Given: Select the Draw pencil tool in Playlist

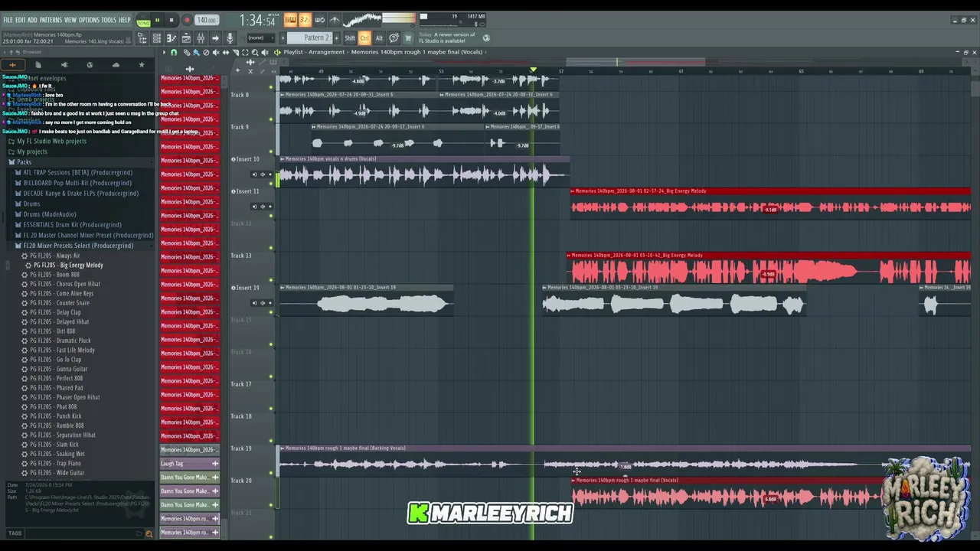Looking at the screenshot, I should [187, 52].
